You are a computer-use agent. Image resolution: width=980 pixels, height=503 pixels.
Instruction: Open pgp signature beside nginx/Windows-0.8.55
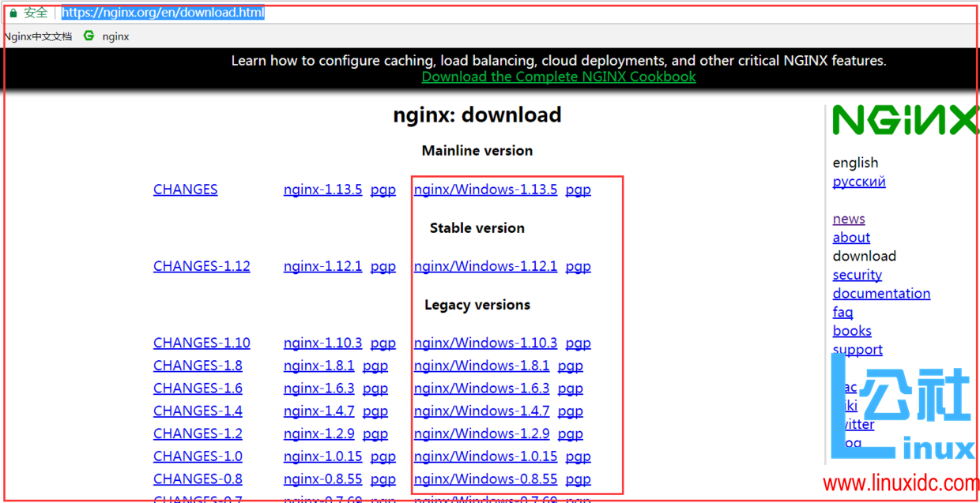pos(579,479)
